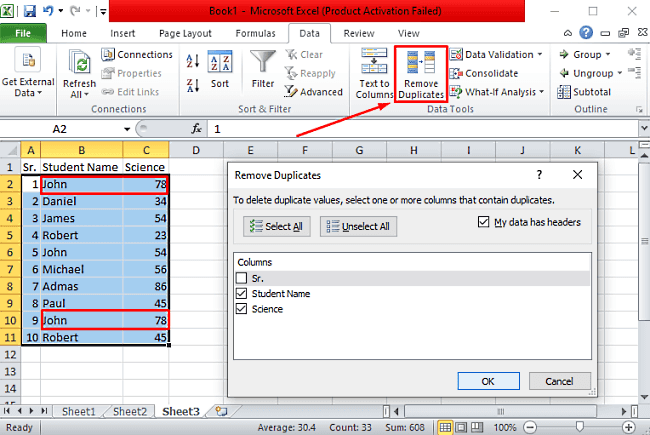Image resolution: width=650 pixels, height=435 pixels.
Task: Switch to Page Break Preview in status bar
Action: (x=477, y=427)
